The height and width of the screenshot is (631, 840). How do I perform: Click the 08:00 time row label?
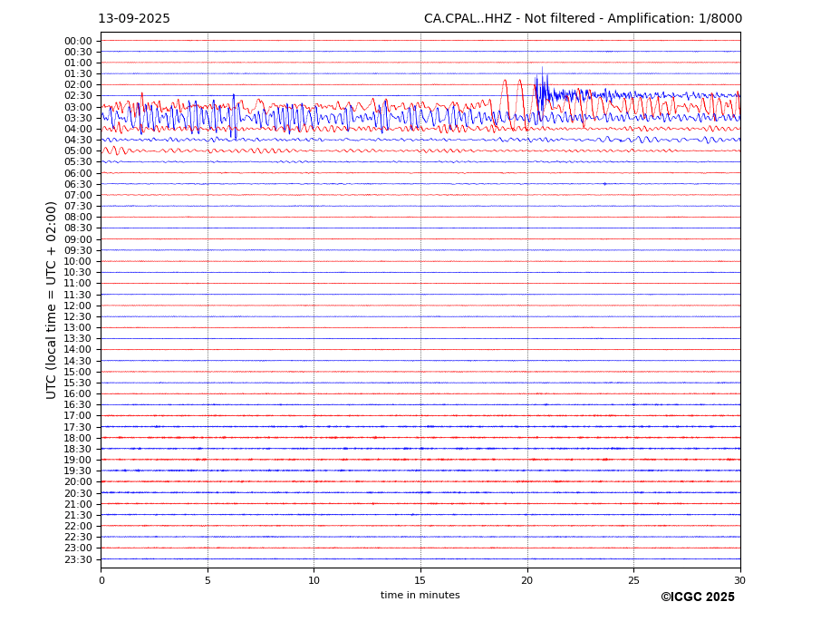coord(78,217)
